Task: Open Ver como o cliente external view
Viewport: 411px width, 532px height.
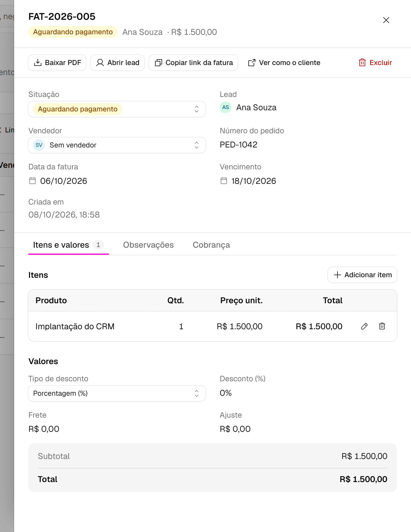Action: click(284, 63)
